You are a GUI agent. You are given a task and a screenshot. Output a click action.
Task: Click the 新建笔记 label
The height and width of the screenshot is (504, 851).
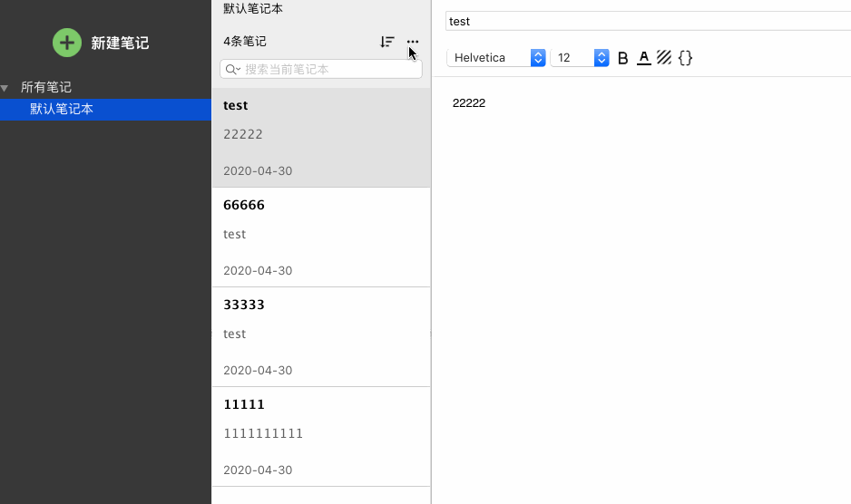(x=120, y=43)
